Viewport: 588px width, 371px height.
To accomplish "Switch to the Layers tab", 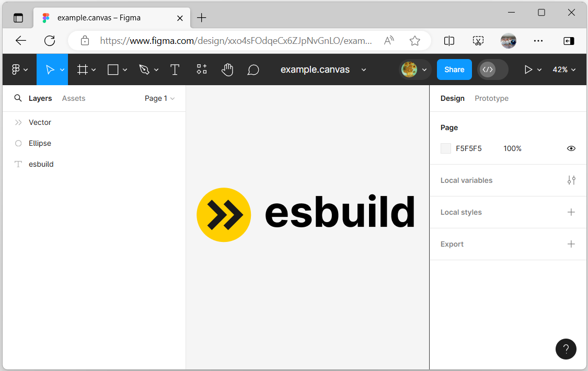I will pos(40,98).
